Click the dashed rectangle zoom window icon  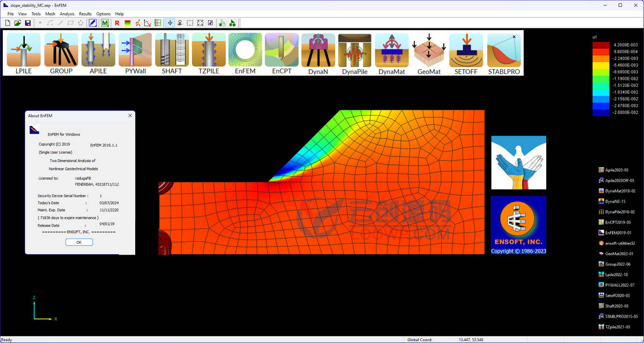(x=190, y=23)
